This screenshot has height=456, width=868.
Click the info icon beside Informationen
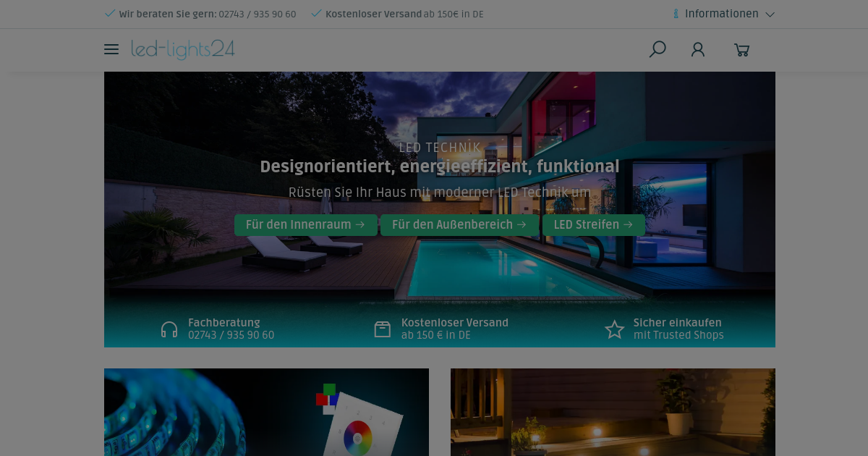click(x=676, y=14)
